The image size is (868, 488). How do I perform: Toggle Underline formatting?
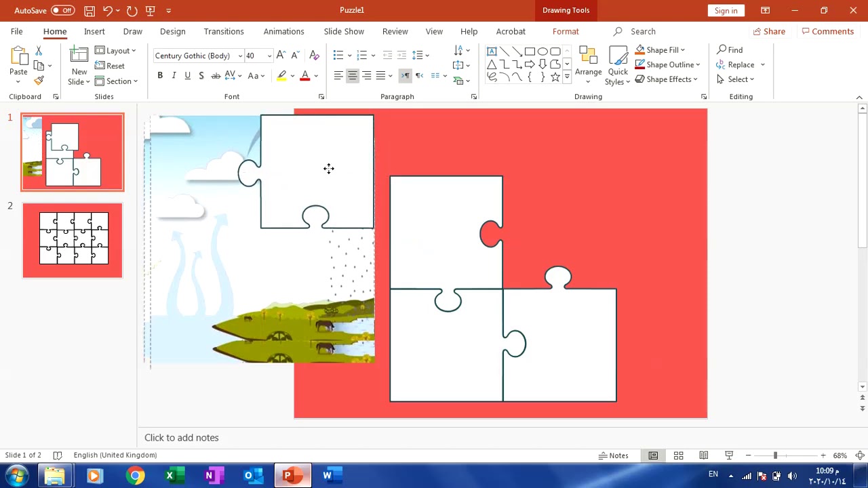187,75
